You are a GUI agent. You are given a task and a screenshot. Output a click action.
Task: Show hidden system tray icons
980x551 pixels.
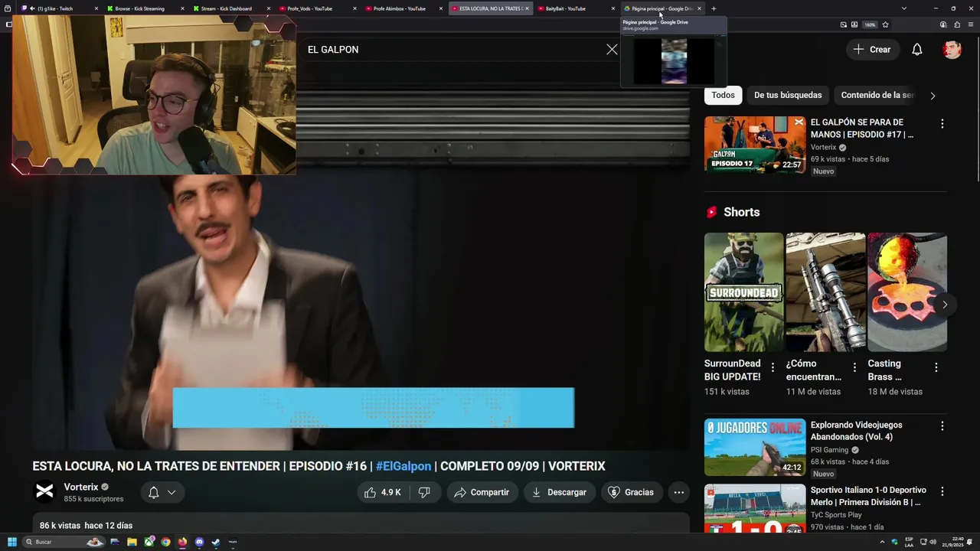pos(883,542)
